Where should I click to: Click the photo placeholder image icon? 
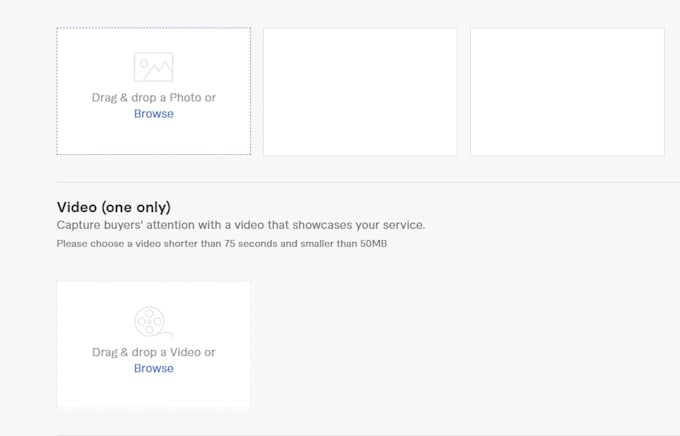tap(154, 67)
